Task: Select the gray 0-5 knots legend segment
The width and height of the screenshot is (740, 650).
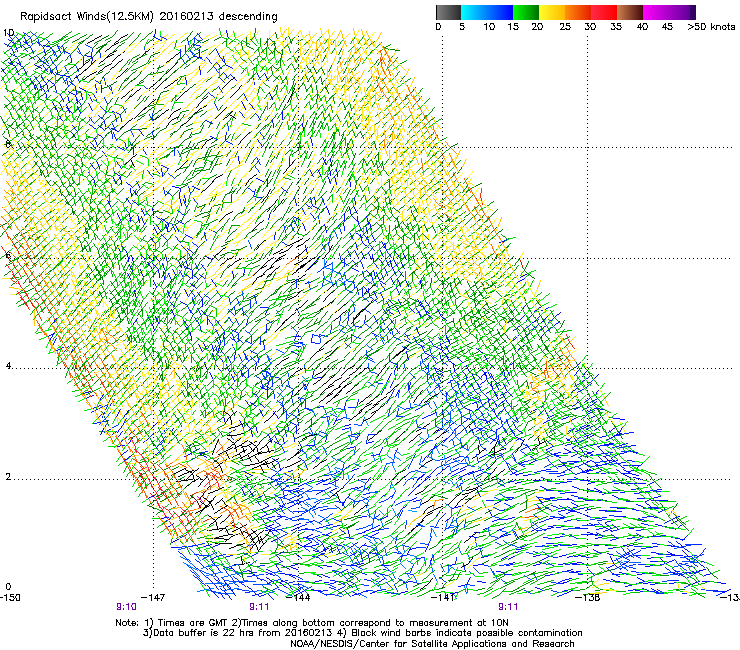Action: pos(448,12)
